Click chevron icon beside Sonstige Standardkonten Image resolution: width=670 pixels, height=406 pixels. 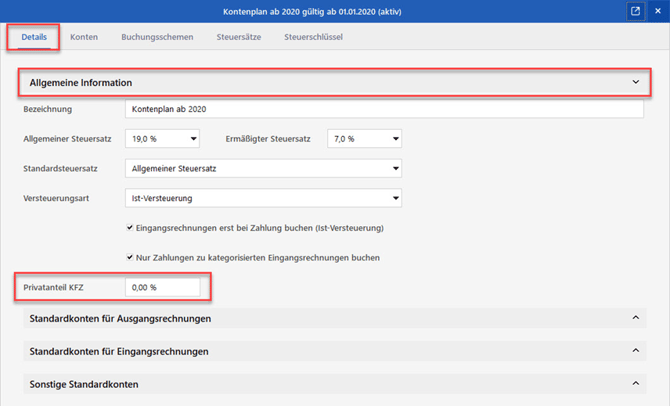point(635,384)
